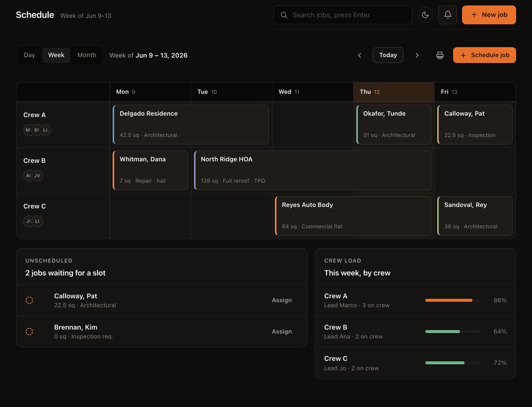Click the Schedule job button
Viewport: 532px width, 407px height.
point(484,55)
